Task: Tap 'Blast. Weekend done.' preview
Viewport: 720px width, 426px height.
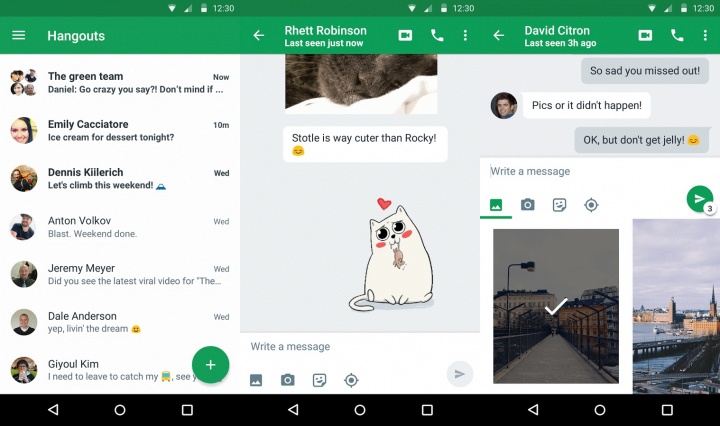Action: 92,234
